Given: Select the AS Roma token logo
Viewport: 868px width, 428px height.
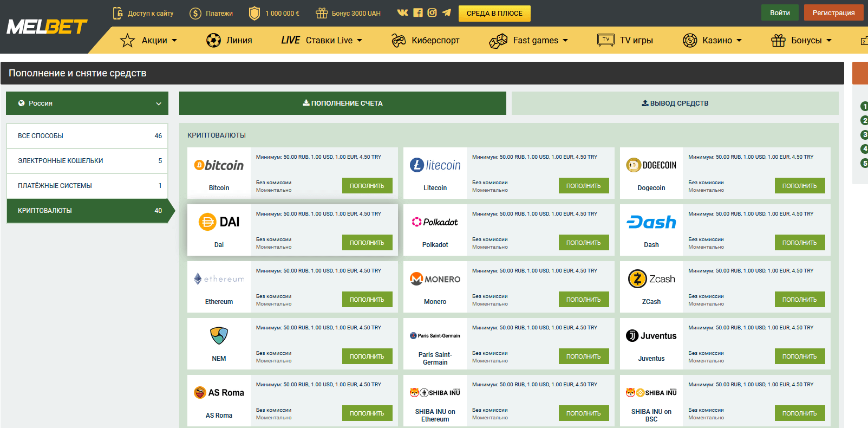Looking at the screenshot, I should pos(219,392).
